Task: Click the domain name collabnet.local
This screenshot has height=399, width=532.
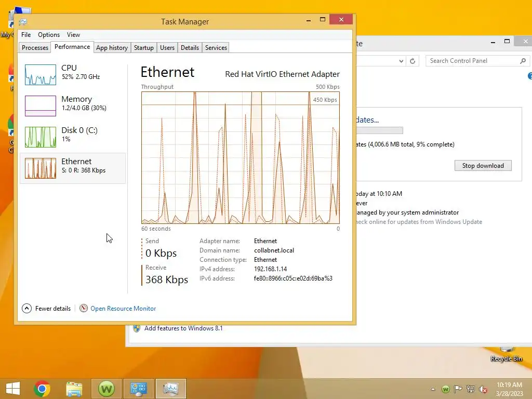Action: [274, 250]
